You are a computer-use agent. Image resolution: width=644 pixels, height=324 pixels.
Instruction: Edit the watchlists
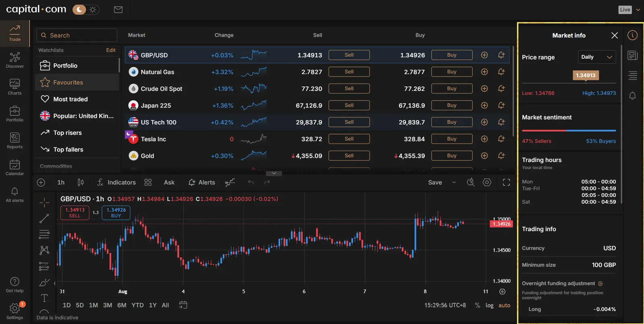111,50
